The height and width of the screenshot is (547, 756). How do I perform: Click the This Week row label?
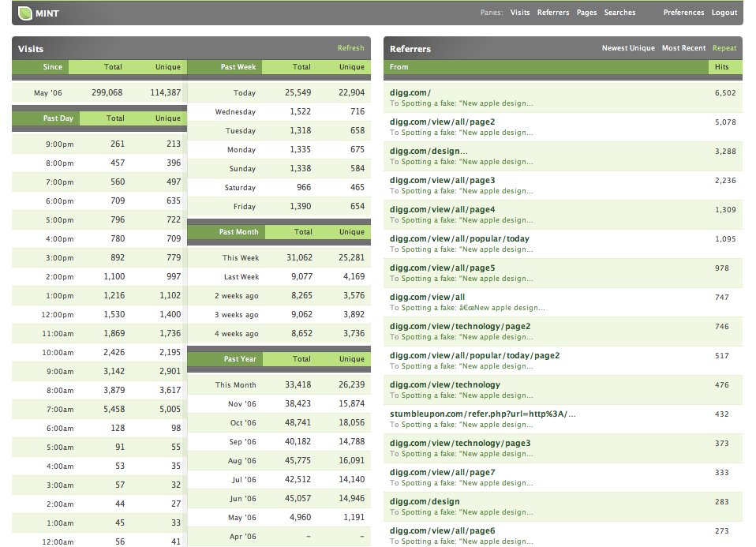click(x=240, y=258)
